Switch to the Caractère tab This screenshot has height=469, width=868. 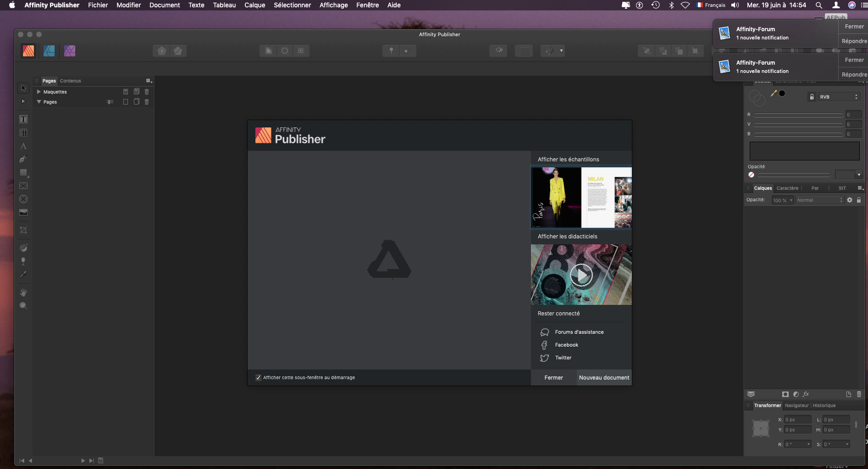(787, 188)
